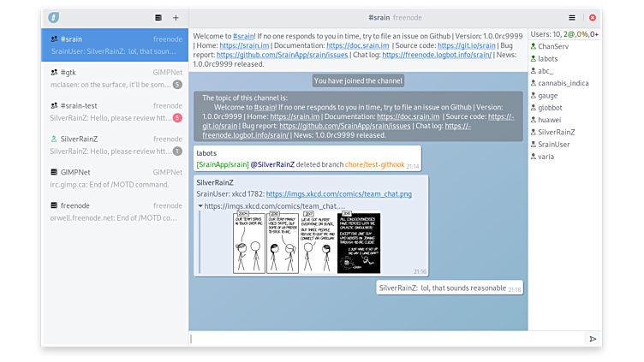The width and height of the screenshot is (644, 362).
Task: Select cannabis_indica in the user list
Action: point(563,83)
